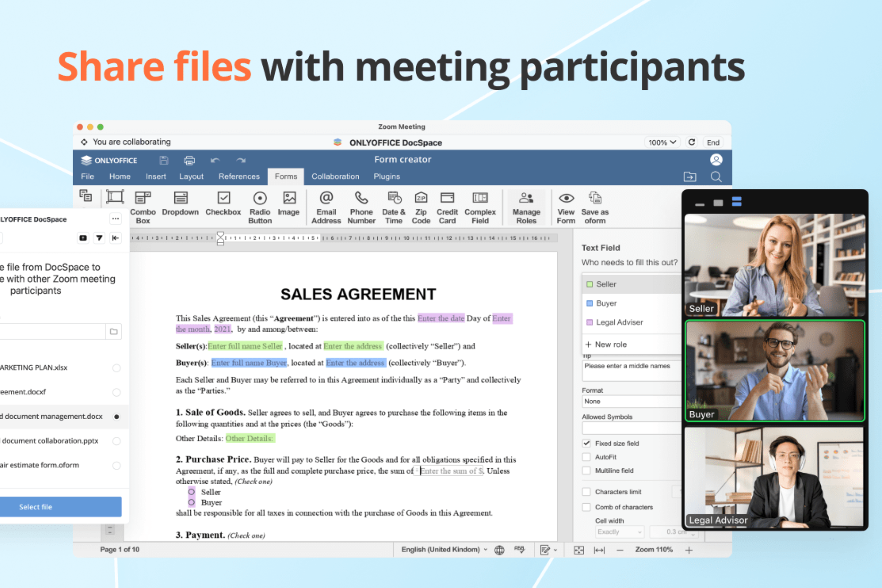Click the Save icon in the header

(164, 160)
